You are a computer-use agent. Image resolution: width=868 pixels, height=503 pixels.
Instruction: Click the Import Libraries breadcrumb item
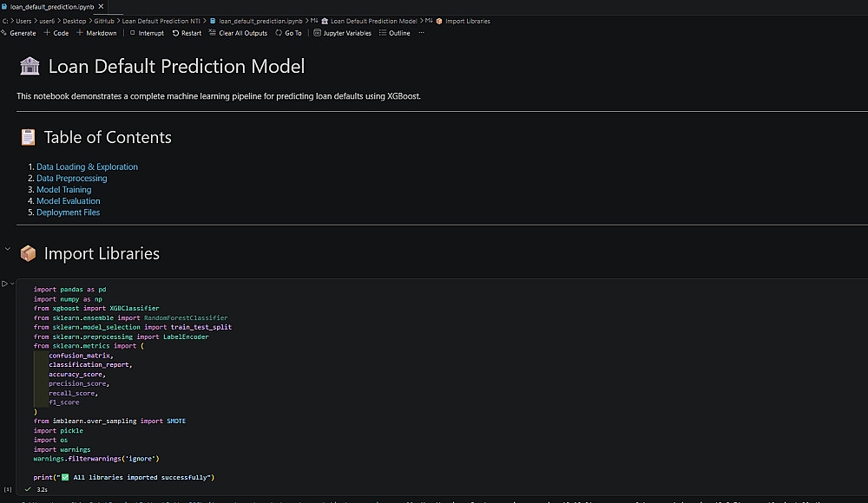(x=467, y=21)
